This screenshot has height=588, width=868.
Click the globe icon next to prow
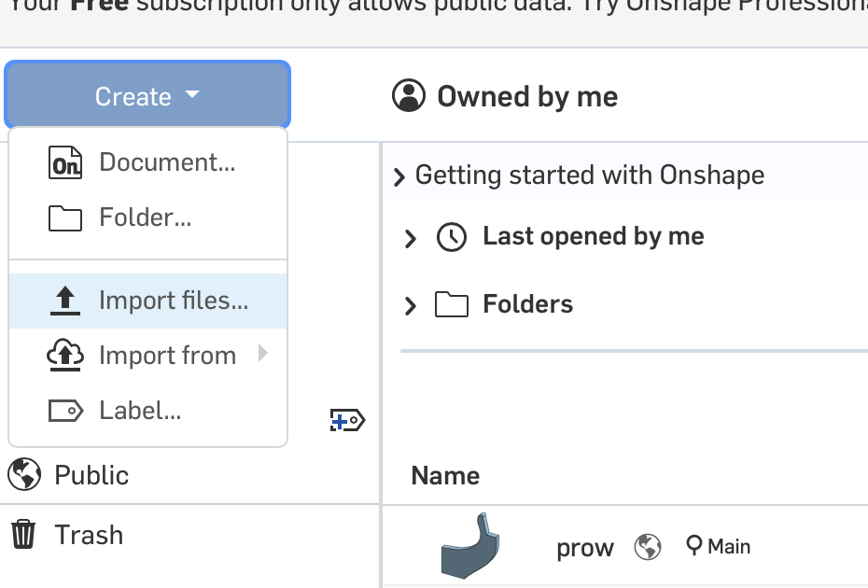[648, 547]
